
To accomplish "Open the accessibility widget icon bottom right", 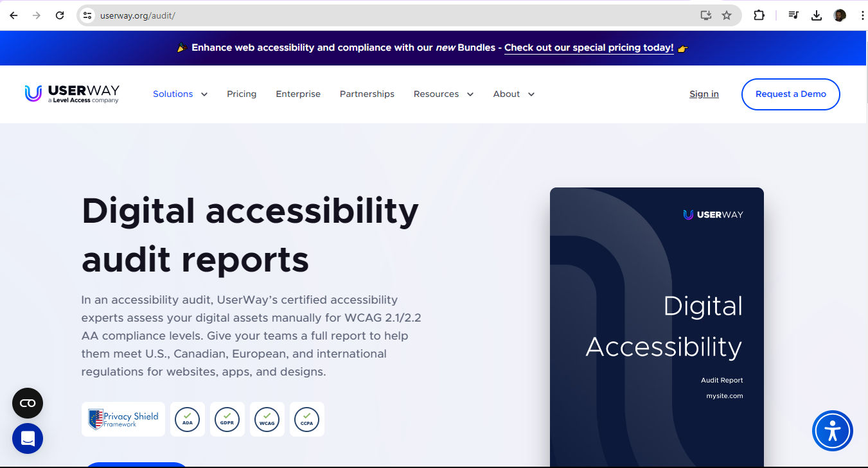I will coord(833,431).
